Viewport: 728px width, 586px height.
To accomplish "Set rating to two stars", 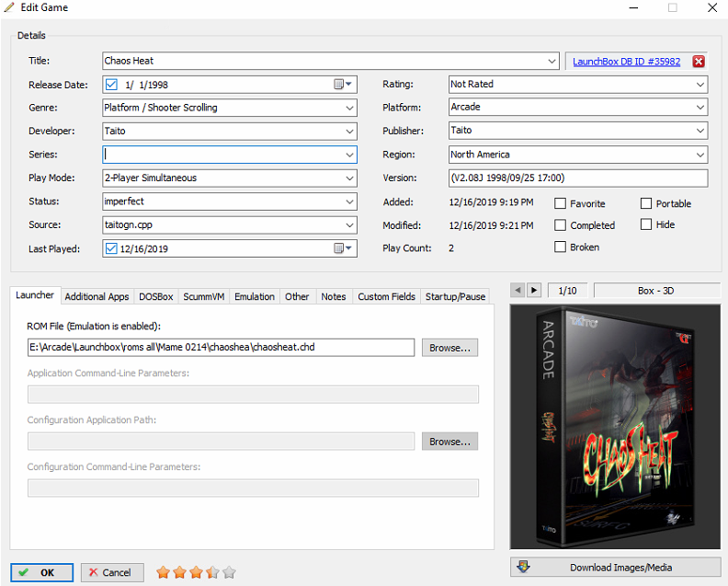I will pyautogui.click(x=179, y=572).
